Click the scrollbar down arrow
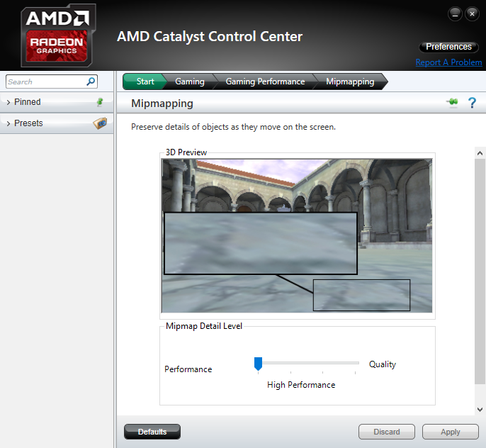This screenshot has height=448, width=486. pos(480,409)
